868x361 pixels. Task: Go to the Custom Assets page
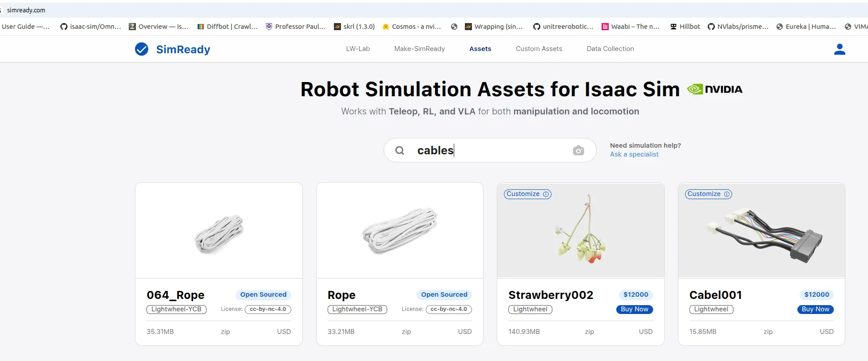tap(539, 49)
